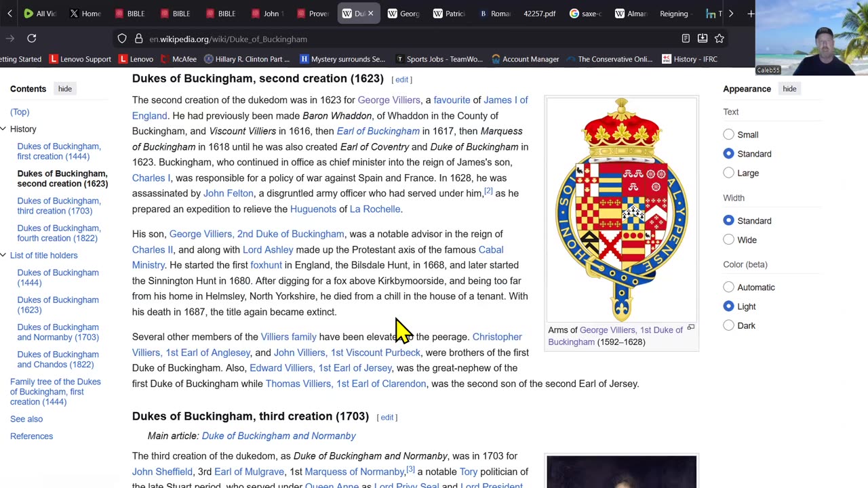The height and width of the screenshot is (488, 868).
Task: Click the forward navigation arrow
Action: 9,39
